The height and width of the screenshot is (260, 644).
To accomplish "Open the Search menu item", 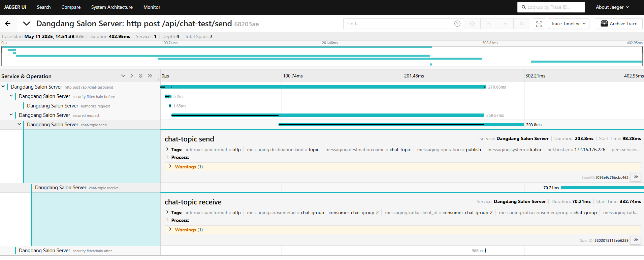I will click(44, 7).
